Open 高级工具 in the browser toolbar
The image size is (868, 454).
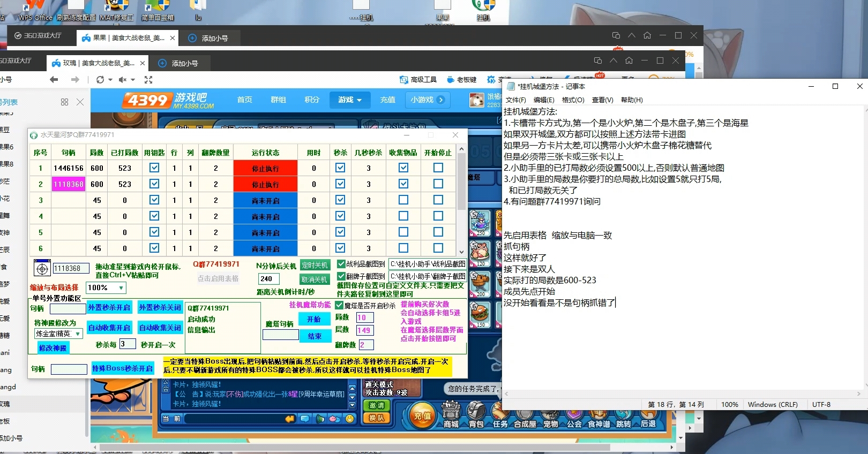click(418, 79)
